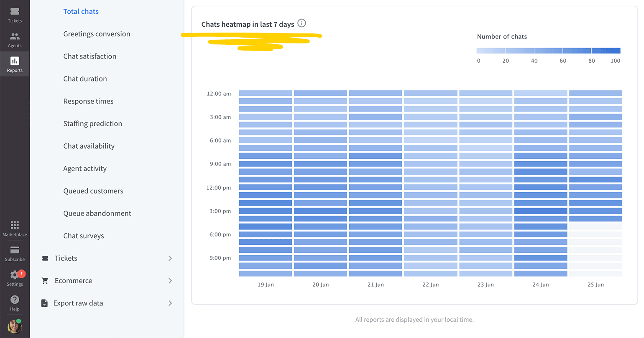Click the 25 Jun heatmap cell at 6:00 pm

click(x=595, y=234)
